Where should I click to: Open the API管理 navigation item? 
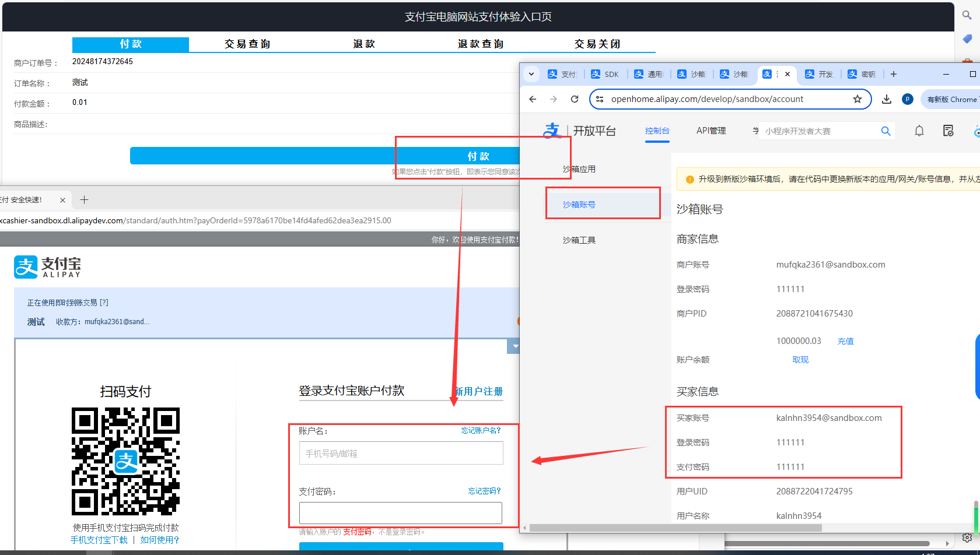[711, 131]
